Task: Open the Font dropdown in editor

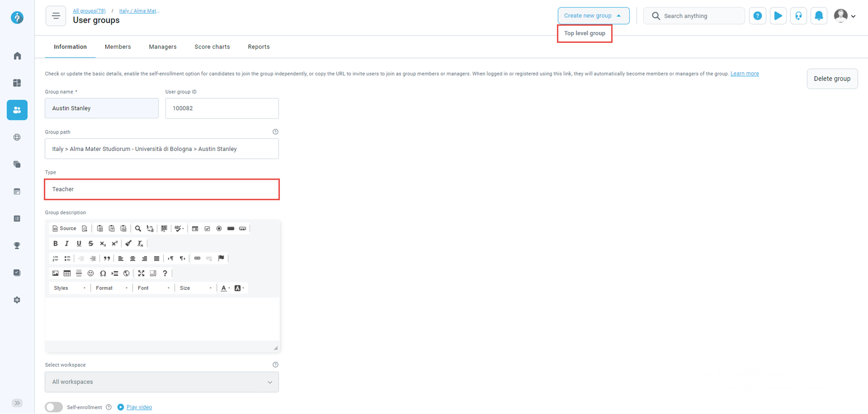Action: [x=154, y=288]
